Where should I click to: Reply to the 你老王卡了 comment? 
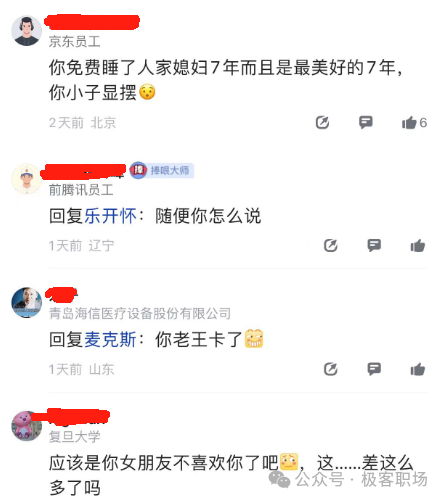tap(374, 369)
